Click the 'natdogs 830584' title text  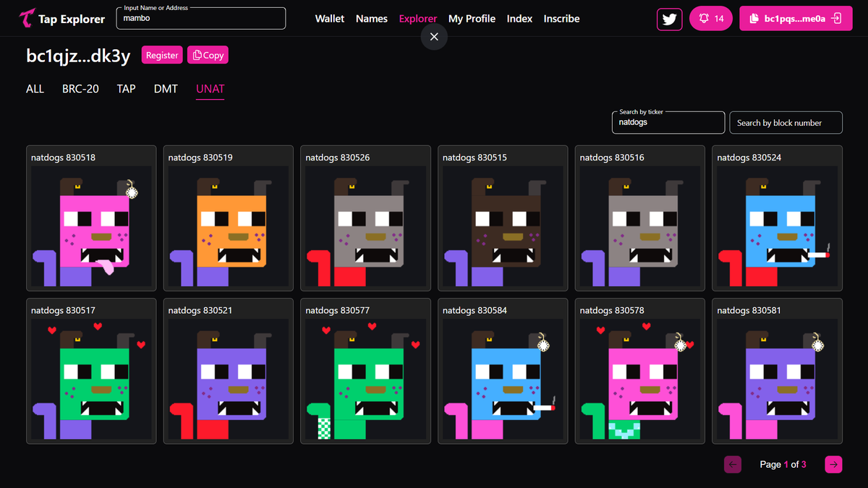pyautogui.click(x=475, y=310)
